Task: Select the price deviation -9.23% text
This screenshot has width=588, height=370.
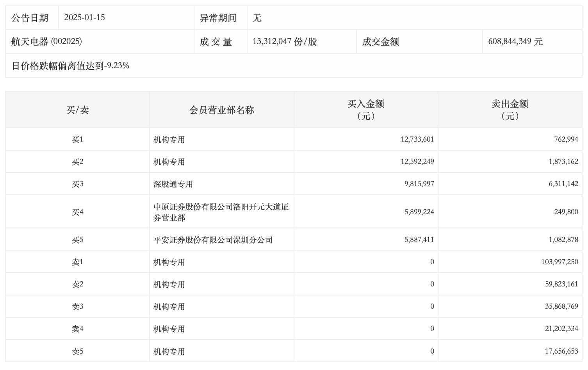Action: click(x=70, y=66)
